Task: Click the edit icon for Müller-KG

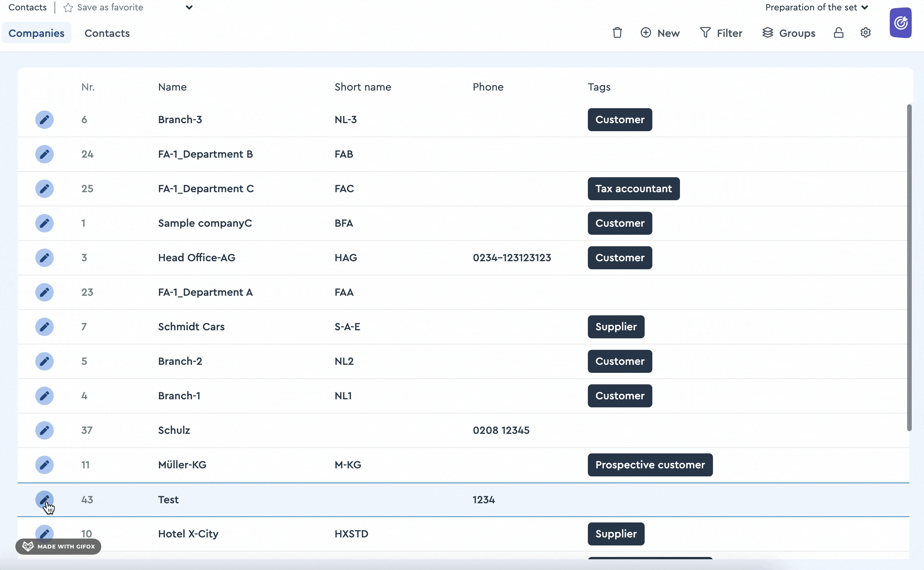Action: point(44,465)
